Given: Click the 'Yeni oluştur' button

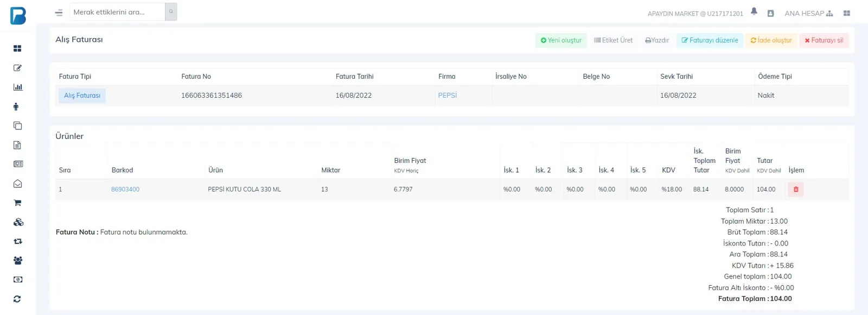Looking at the screenshot, I should tap(561, 40).
